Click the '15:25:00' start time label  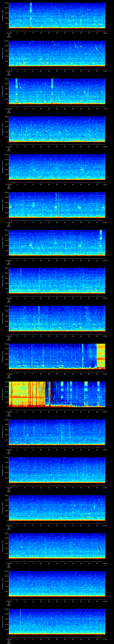pos(9,450)
